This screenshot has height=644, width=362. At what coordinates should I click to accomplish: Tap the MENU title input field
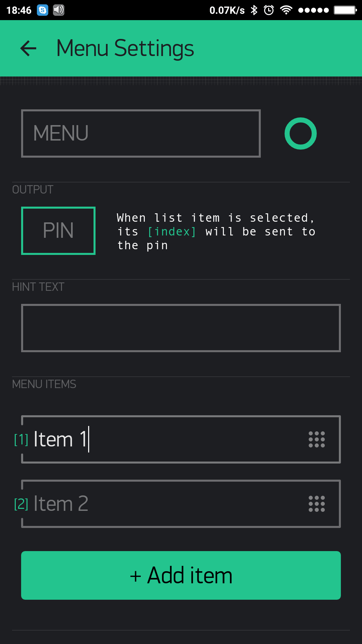tap(141, 133)
